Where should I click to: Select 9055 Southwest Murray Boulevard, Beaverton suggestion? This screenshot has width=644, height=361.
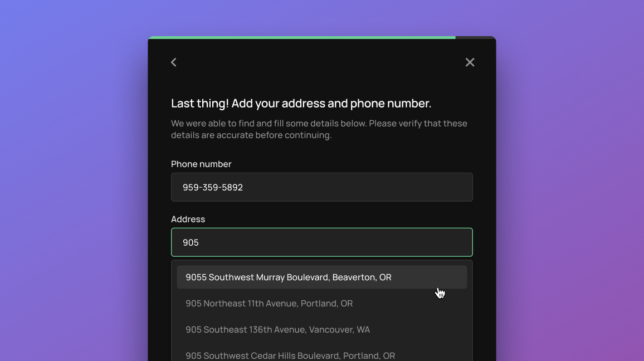[321, 277]
